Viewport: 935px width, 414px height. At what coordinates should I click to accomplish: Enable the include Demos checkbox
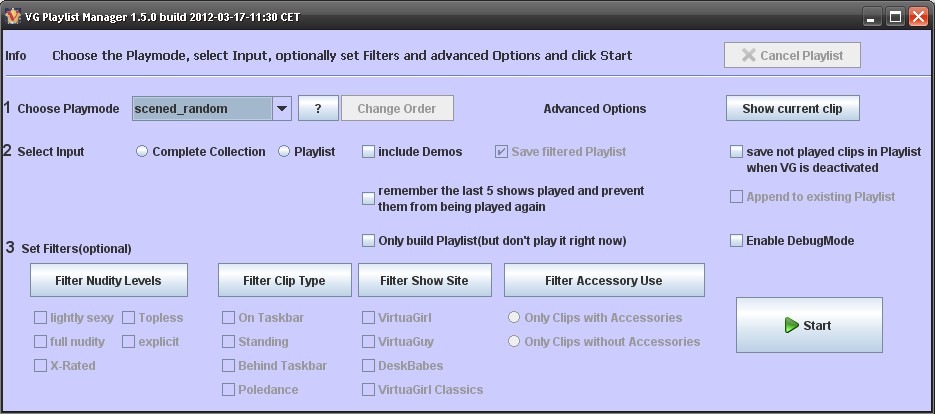tap(368, 152)
